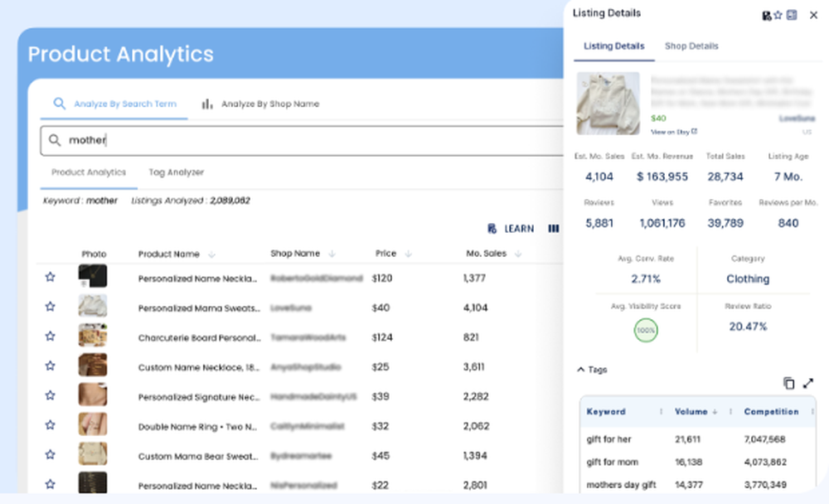Select the Product Analytics sub-tab
The image size is (829, 504).
point(89,172)
